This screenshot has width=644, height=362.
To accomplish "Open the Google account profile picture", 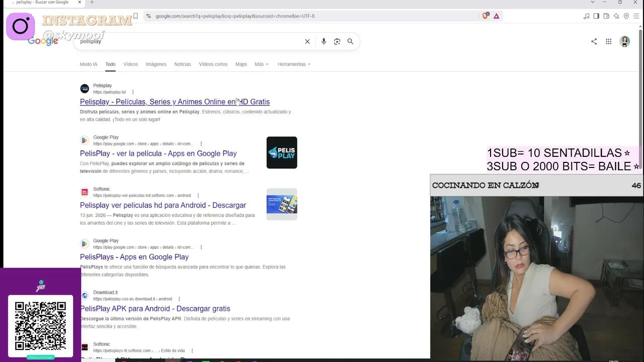I will [x=624, y=42].
